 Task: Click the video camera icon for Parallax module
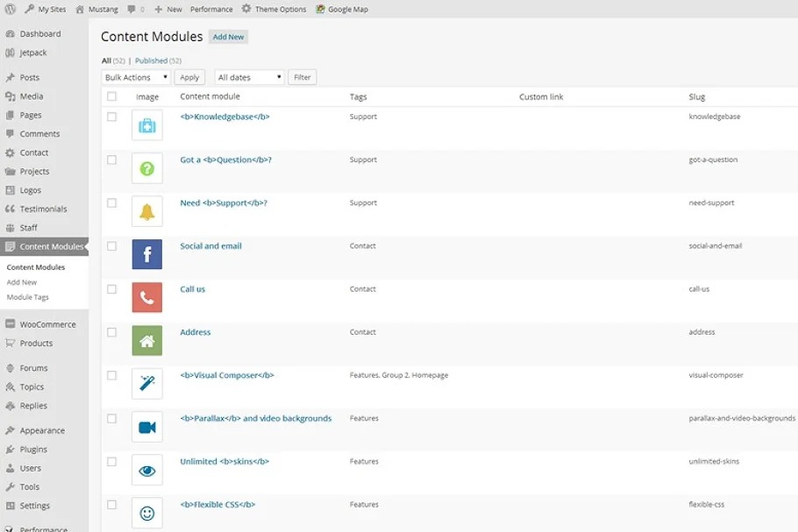tap(146, 427)
